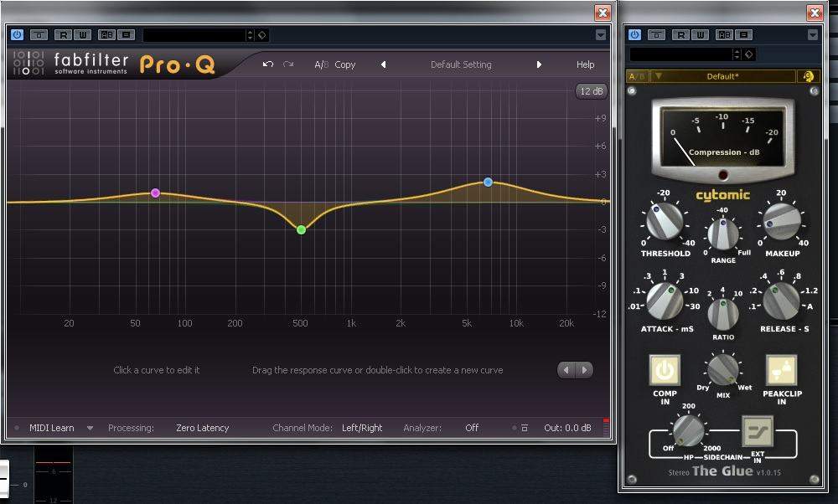
Task: Open the 12 dB display range selector
Action: pos(591,91)
